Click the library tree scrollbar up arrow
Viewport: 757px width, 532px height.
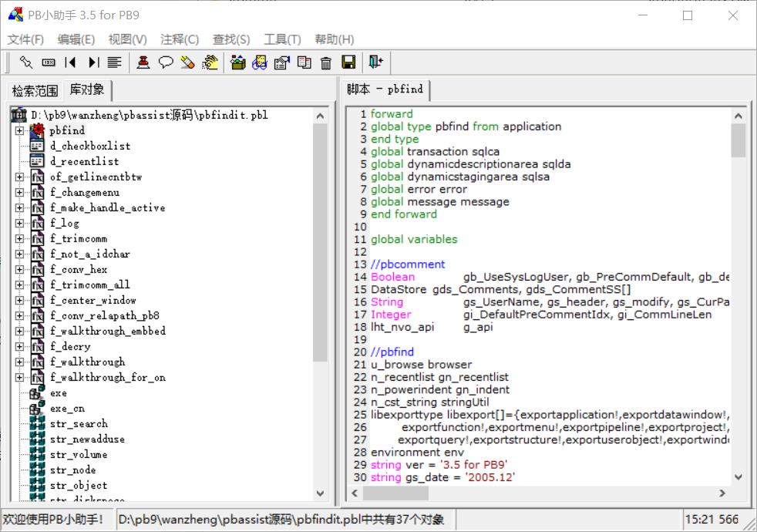[320, 116]
